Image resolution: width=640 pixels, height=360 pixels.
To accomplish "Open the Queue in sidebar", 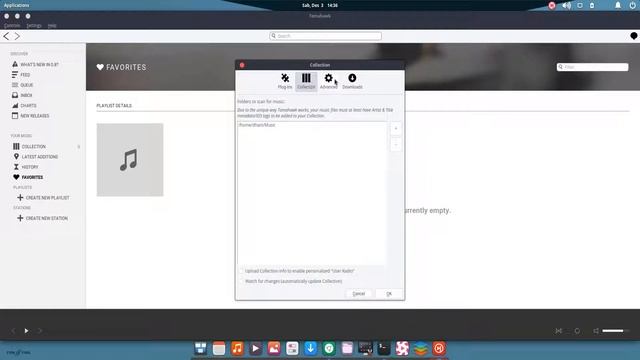I will (23, 85).
